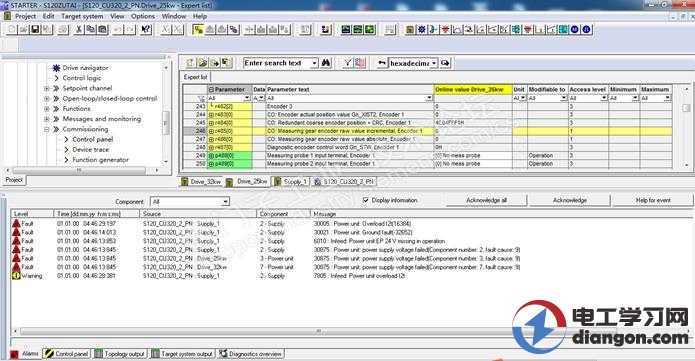Open the search text dropdown arrow
The height and width of the screenshot is (361, 695).
click(314, 63)
